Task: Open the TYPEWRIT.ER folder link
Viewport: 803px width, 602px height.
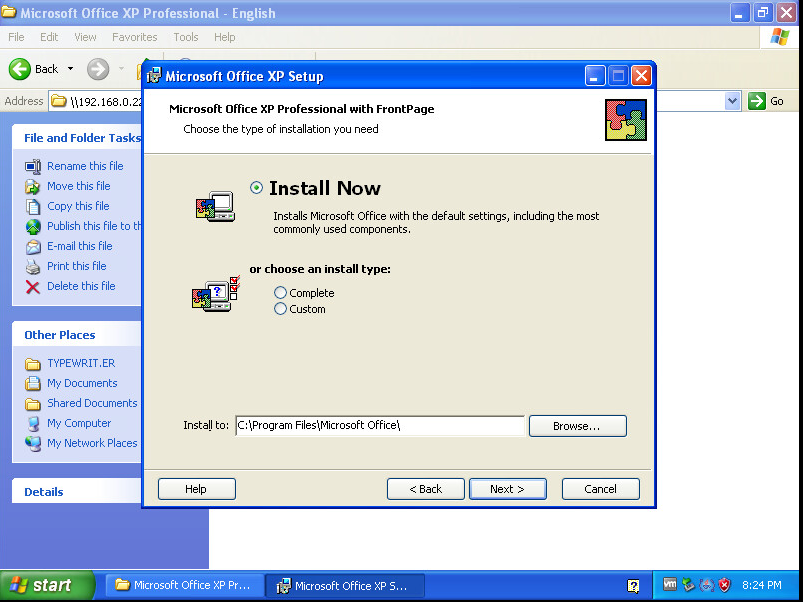Action: (x=81, y=363)
